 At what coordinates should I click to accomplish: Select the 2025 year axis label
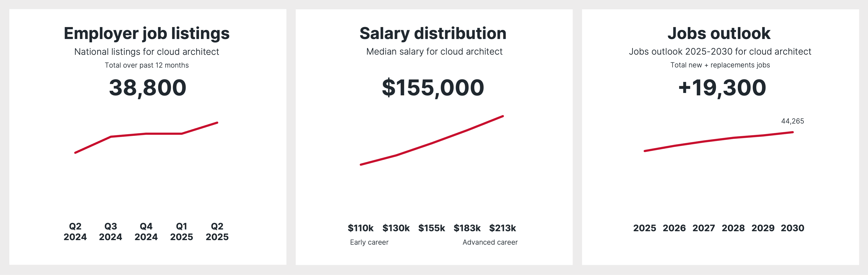[644, 228]
